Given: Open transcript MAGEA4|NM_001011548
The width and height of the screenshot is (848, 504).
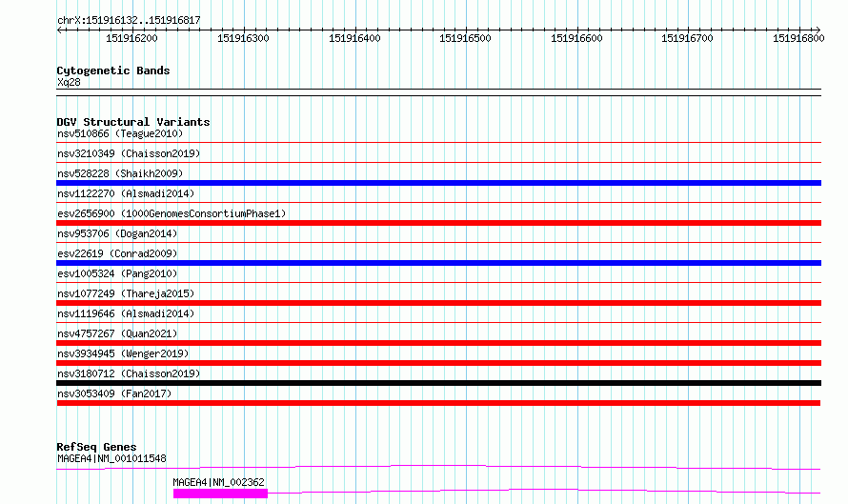Looking at the screenshot, I should [111, 458].
